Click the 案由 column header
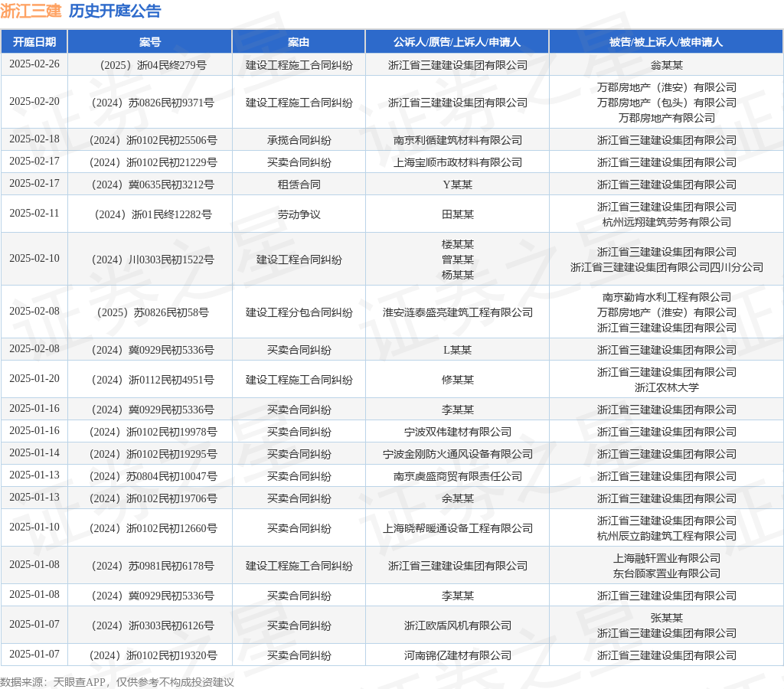This screenshot has height=689, width=784. pyautogui.click(x=299, y=42)
